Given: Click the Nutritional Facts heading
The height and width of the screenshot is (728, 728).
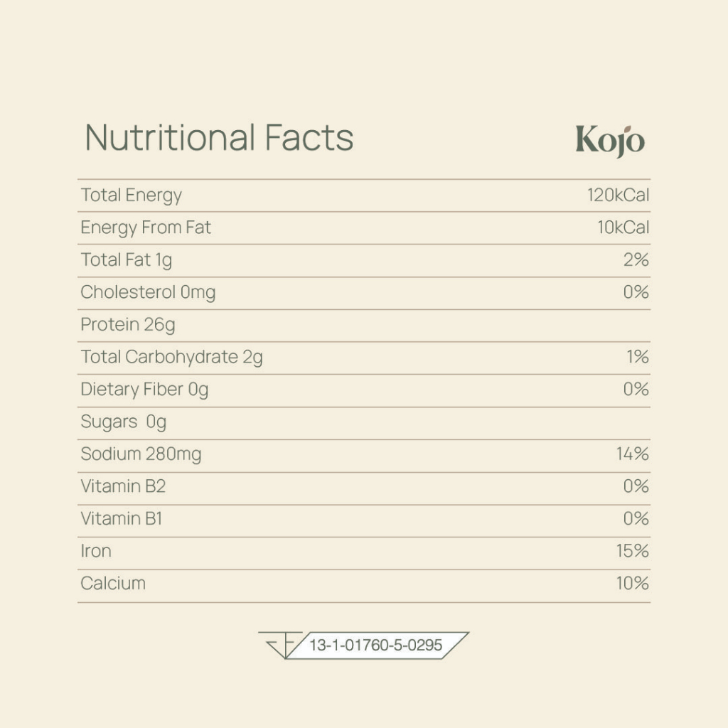Looking at the screenshot, I should [219, 138].
